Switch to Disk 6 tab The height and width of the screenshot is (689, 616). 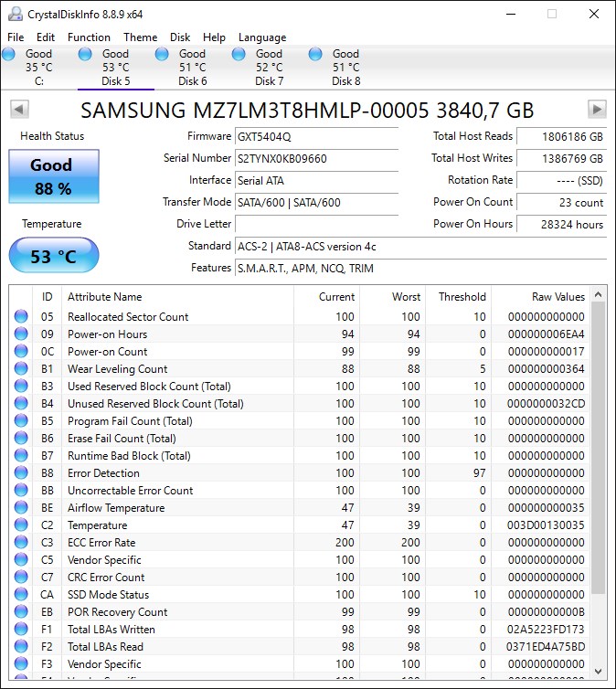tap(193, 68)
